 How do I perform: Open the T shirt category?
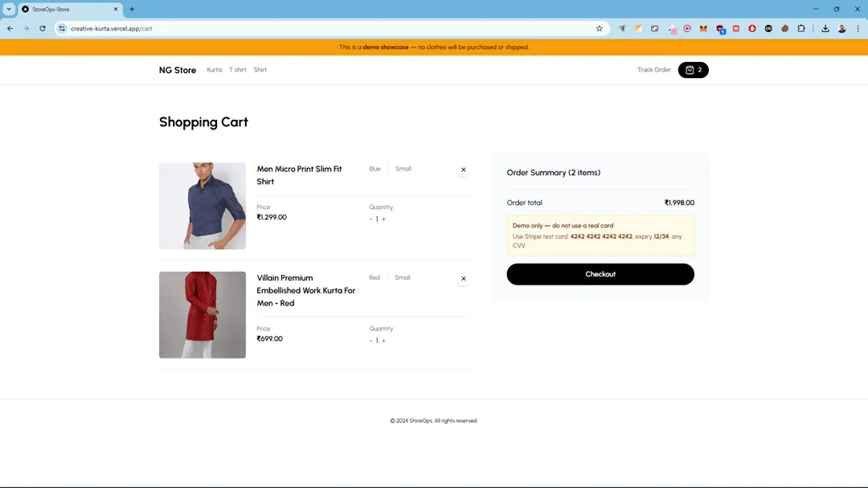click(237, 70)
